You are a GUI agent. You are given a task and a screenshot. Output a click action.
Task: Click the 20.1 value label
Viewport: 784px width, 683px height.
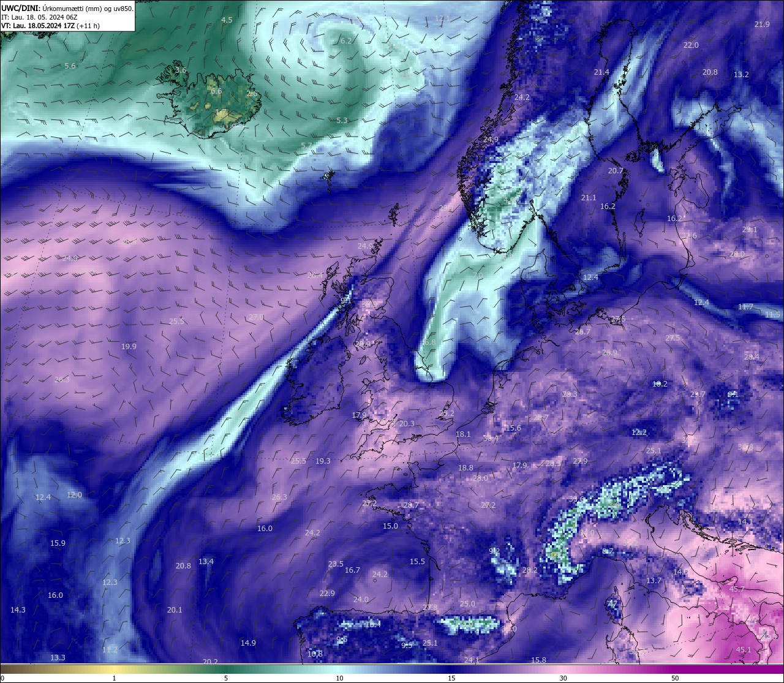click(175, 610)
